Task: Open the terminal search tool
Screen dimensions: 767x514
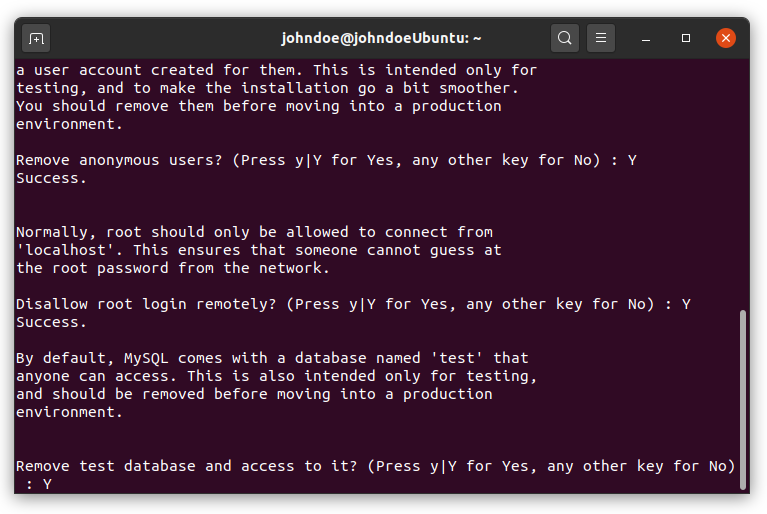Action: click(564, 38)
